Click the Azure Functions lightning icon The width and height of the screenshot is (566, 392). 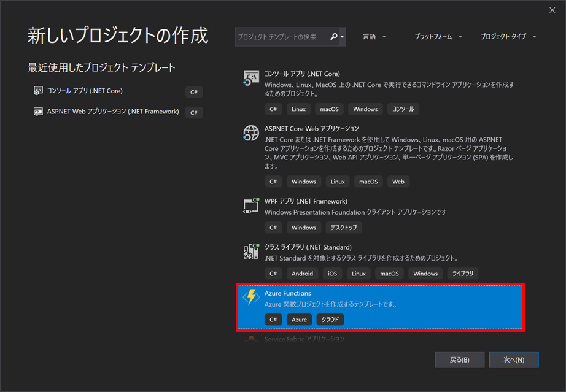point(251,297)
